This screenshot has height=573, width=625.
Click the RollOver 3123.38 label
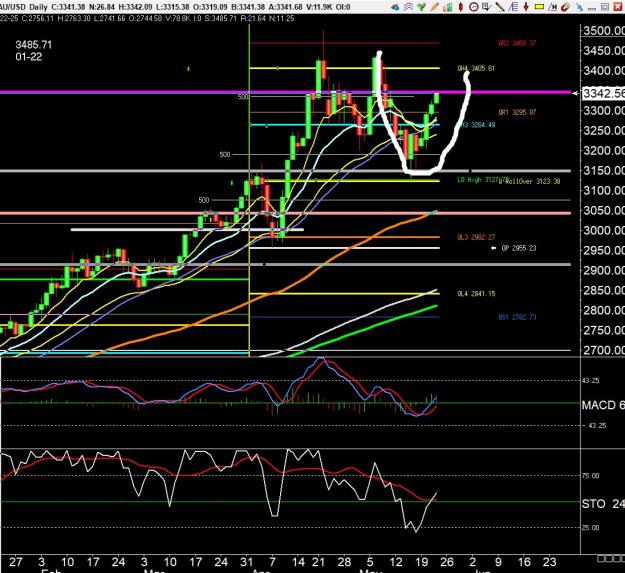point(533,181)
